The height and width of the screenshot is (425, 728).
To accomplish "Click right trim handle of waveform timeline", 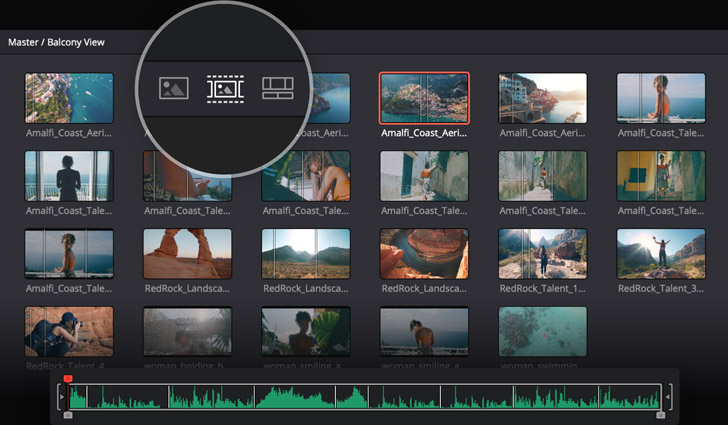I will (x=668, y=397).
